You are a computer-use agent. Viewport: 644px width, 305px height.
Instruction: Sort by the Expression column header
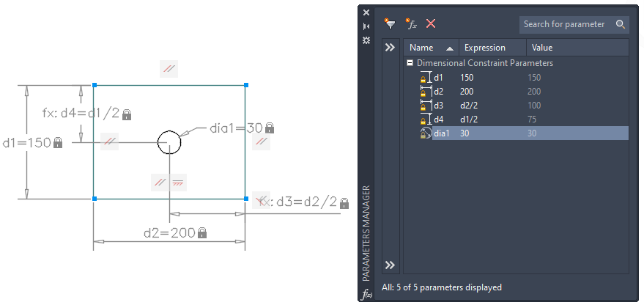click(x=492, y=48)
